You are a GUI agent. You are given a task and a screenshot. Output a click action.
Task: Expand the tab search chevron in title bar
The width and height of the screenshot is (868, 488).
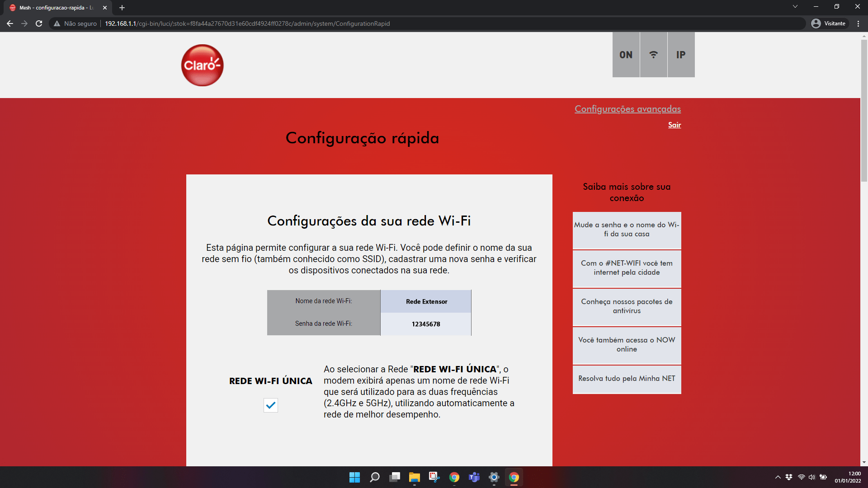pos(795,7)
